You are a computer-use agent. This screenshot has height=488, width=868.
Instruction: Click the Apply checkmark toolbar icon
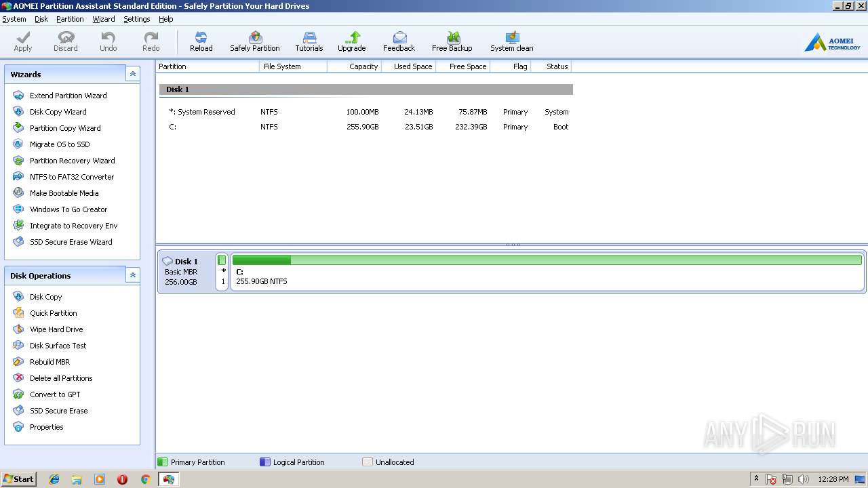(23, 37)
